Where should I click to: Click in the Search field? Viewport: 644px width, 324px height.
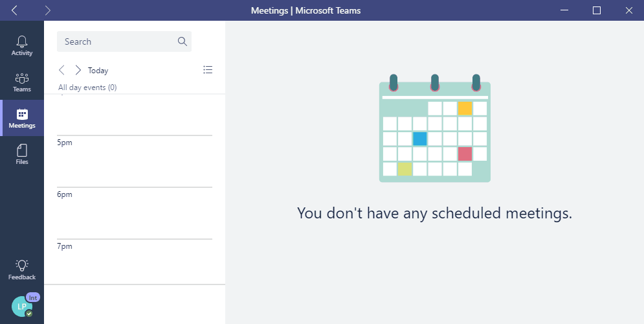117,41
